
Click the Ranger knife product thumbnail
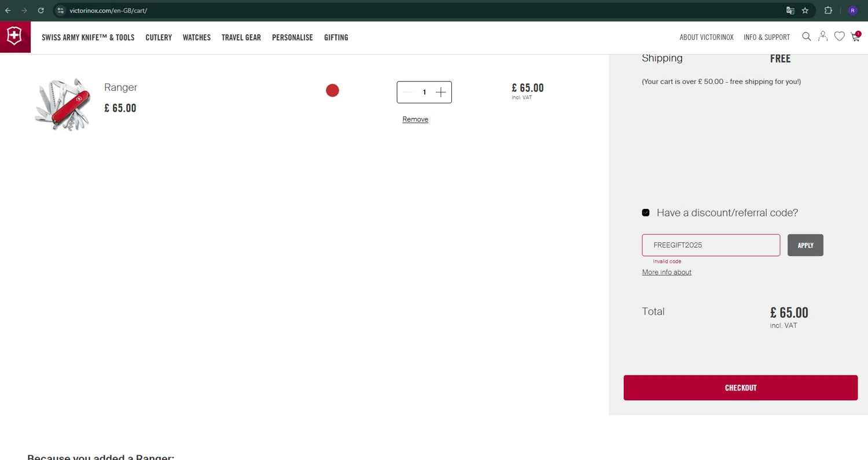click(x=62, y=104)
